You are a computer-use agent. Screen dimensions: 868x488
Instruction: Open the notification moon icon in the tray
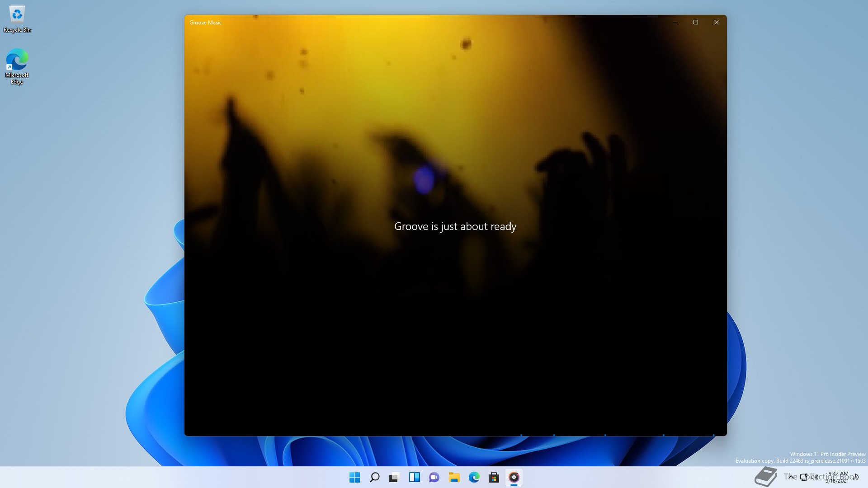coord(855,477)
